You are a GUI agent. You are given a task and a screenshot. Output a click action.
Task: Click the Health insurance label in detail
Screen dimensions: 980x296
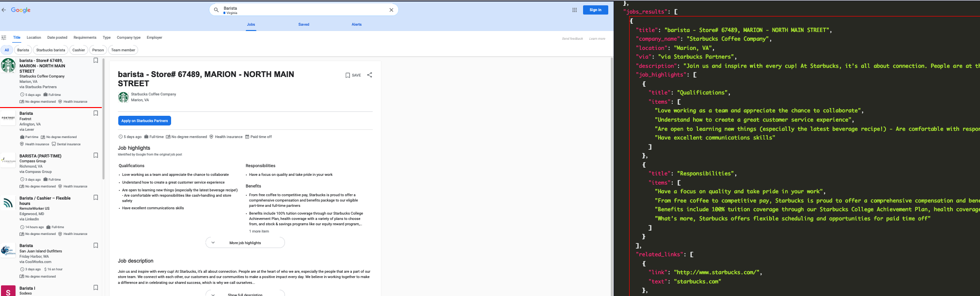(x=226, y=137)
